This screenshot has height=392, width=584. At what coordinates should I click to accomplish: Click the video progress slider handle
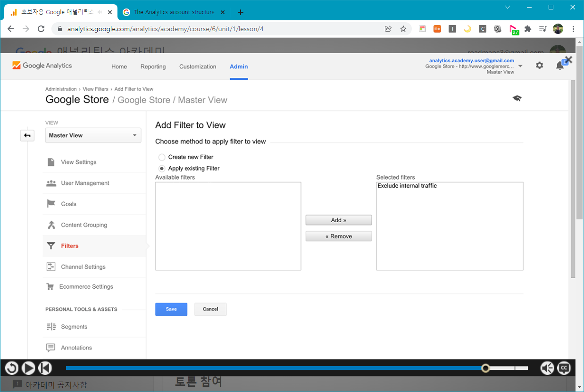click(485, 368)
